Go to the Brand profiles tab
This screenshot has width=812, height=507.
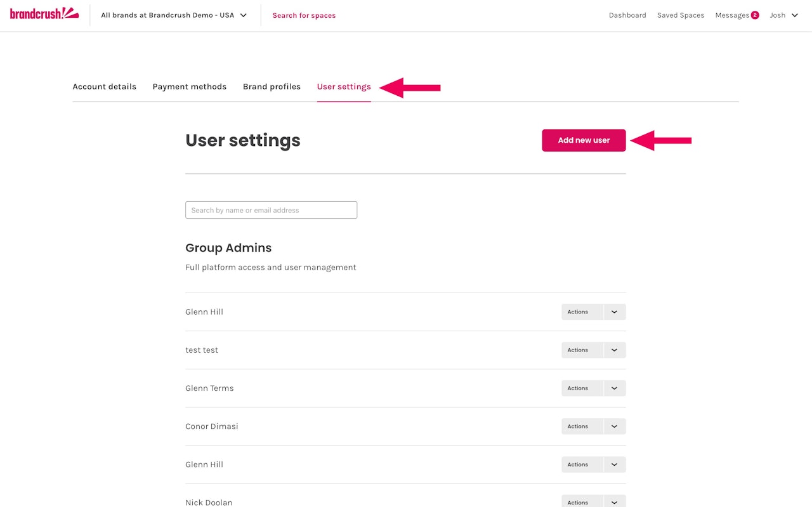coord(272,86)
